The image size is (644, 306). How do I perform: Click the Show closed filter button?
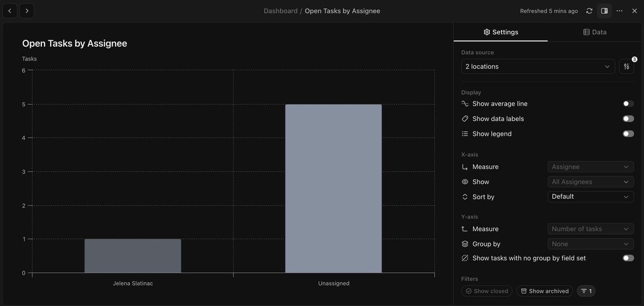tap(487, 291)
